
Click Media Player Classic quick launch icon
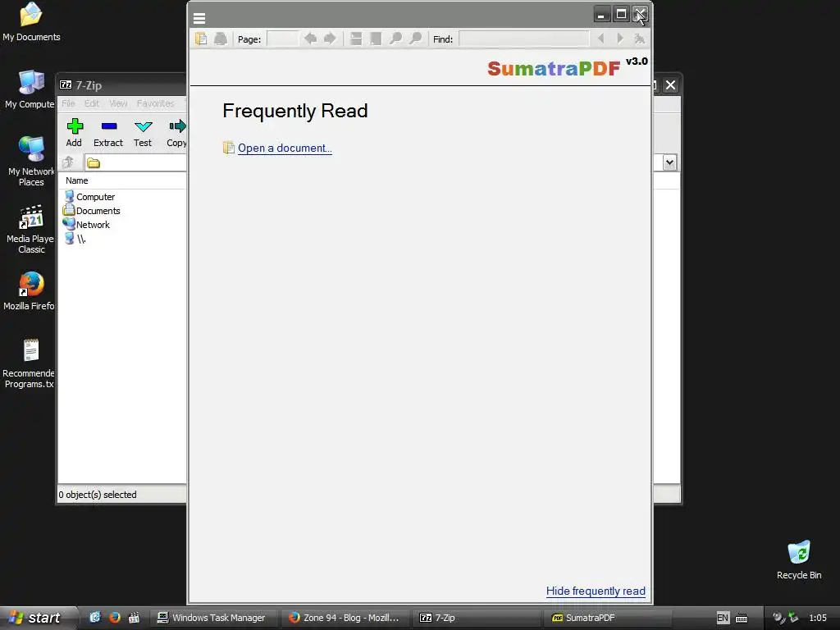(x=134, y=618)
